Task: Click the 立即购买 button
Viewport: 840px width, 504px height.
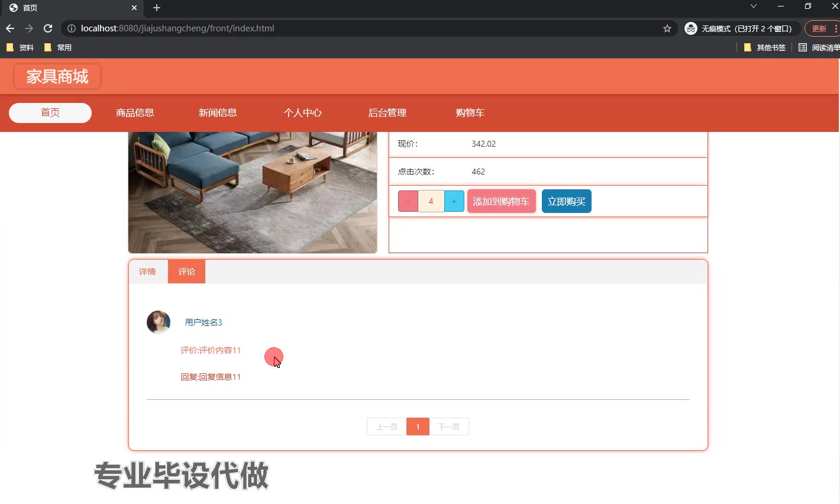Action: coord(567,201)
